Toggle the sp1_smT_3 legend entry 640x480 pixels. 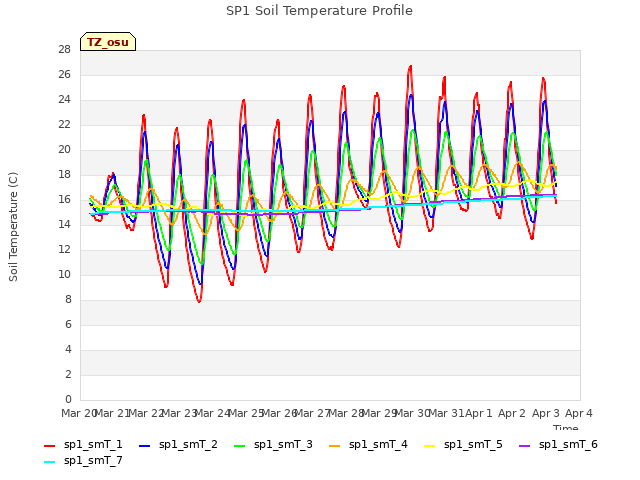[273, 444]
